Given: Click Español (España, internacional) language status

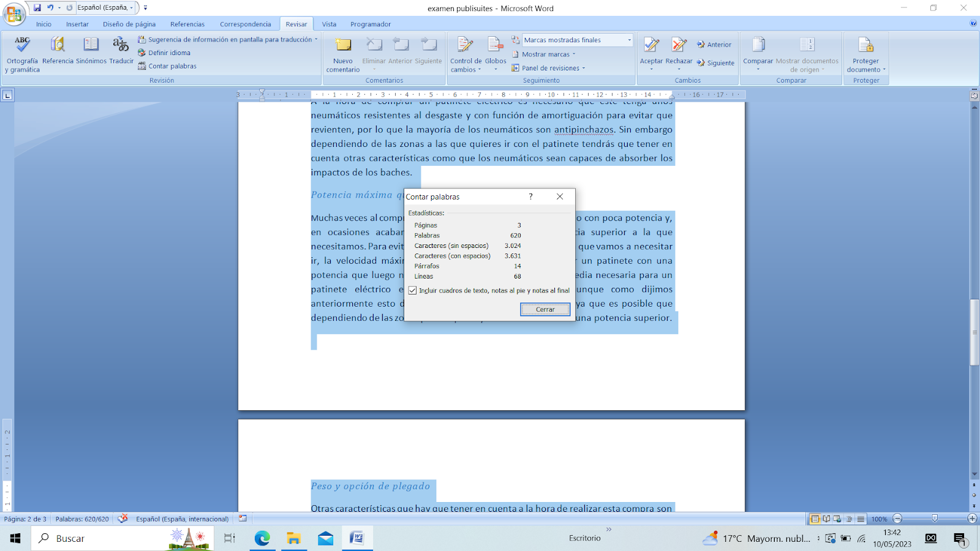Looking at the screenshot, I should click(182, 519).
